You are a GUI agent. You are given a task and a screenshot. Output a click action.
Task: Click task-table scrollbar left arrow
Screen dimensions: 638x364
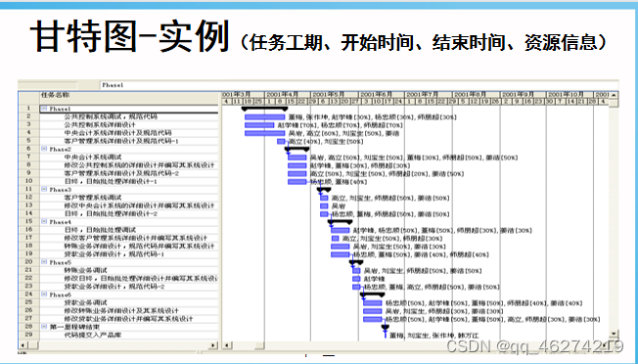[x=23, y=345]
